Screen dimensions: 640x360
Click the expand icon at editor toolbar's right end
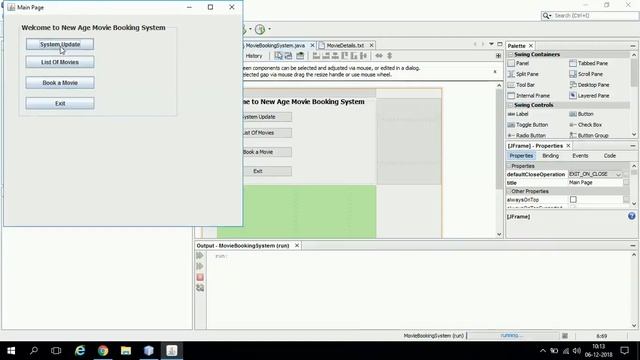pos(498,56)
